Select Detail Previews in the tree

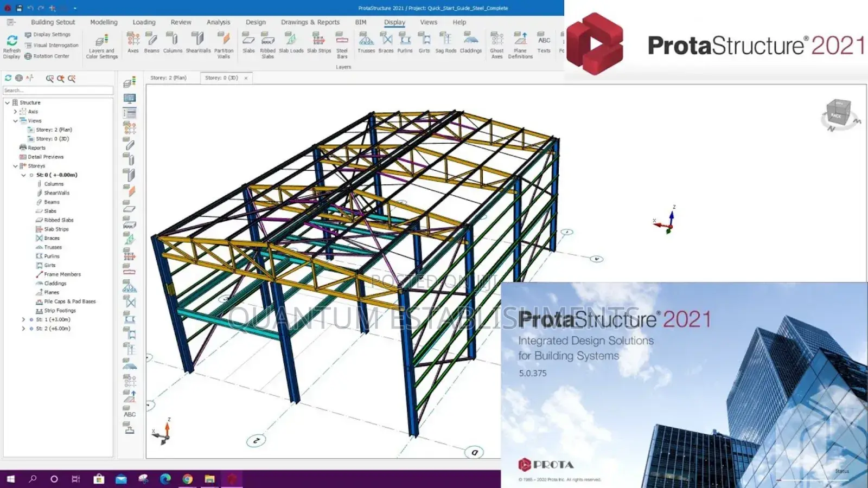(x=46, y=157)
